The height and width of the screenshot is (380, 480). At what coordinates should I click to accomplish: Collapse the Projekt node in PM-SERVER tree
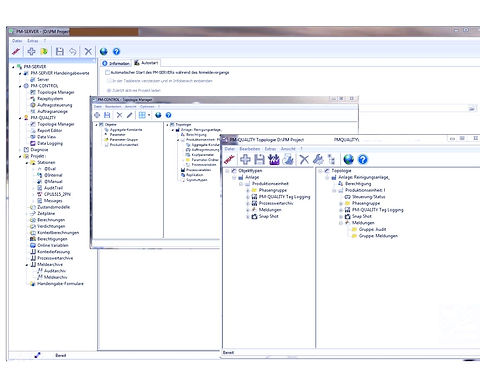[x=20, y=156]
